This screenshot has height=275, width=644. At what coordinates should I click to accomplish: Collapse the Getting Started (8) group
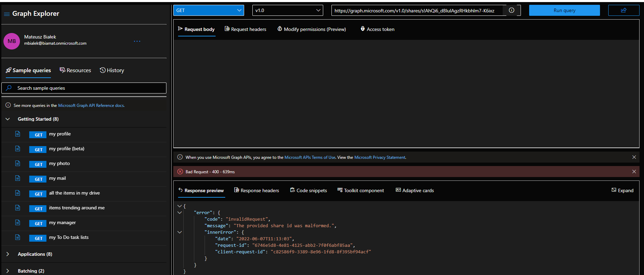8,119
